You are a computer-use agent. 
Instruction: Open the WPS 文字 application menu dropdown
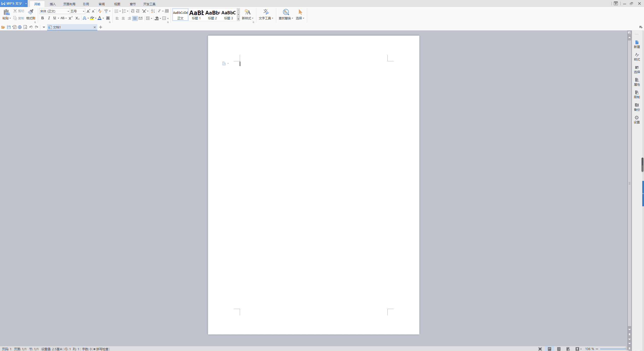26,4
